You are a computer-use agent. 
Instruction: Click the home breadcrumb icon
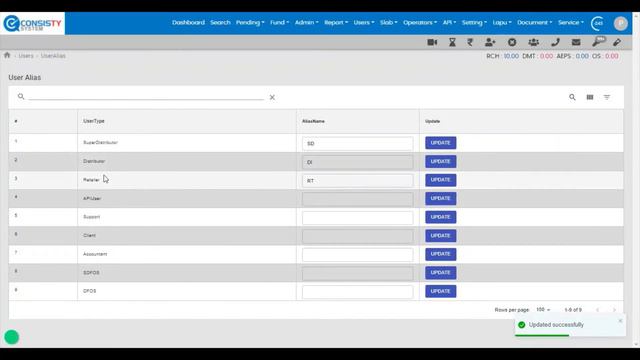click(x=7, y=55)
